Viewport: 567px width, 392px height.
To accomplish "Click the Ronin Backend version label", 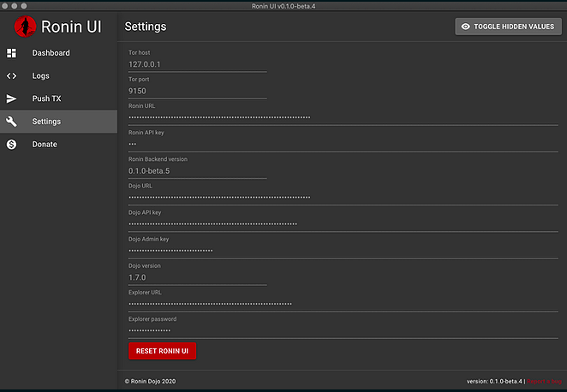I will (158, 159).
